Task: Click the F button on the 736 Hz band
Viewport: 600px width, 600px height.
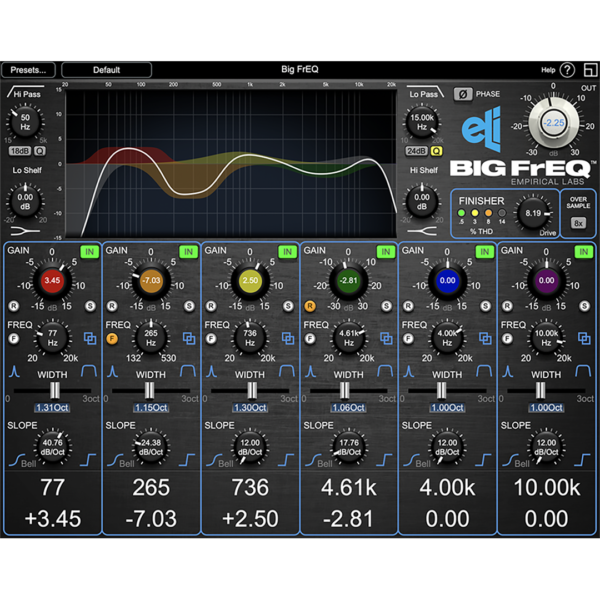Action: pos(211,339)
